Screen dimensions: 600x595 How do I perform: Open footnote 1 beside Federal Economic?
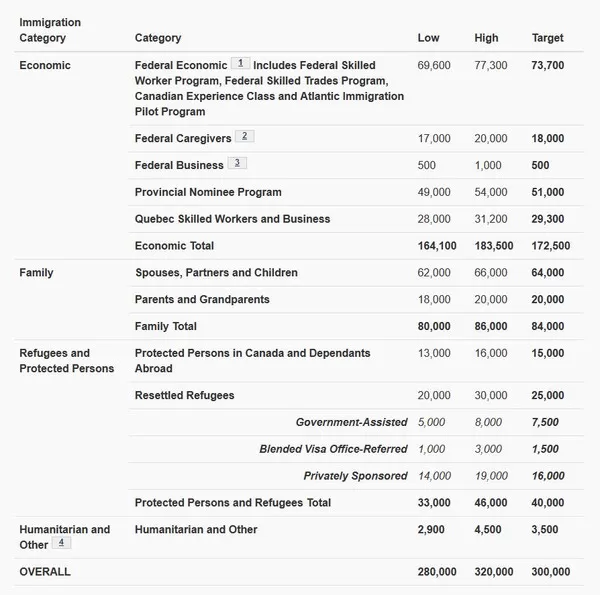pyautogui.click(x=241, y=63)
